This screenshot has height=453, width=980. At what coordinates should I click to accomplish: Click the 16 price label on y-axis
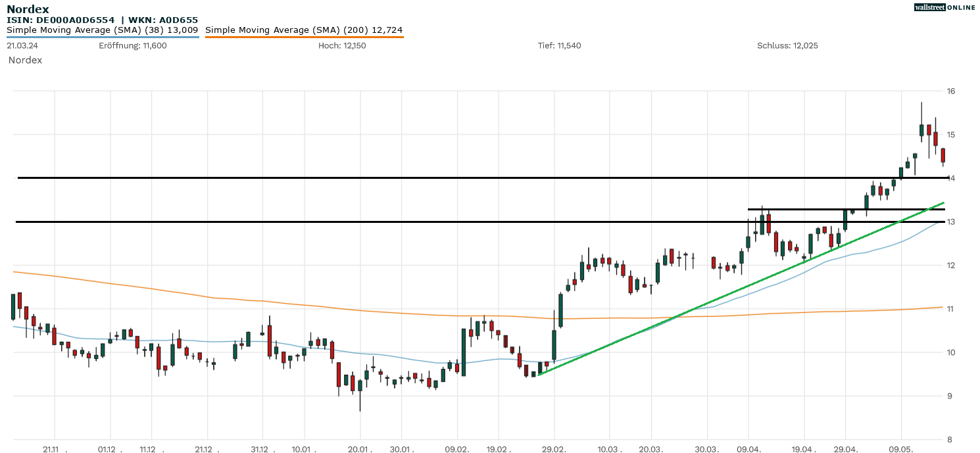click(950, 91)
